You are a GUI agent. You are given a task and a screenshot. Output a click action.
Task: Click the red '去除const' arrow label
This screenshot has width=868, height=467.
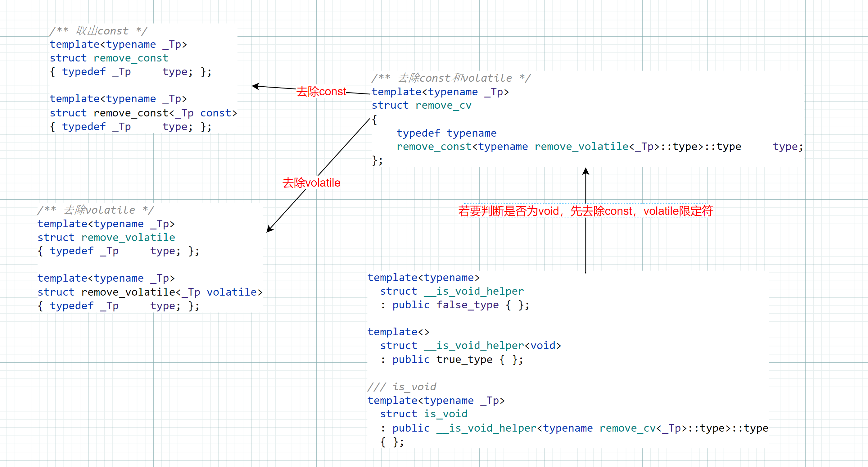point(321,91)
